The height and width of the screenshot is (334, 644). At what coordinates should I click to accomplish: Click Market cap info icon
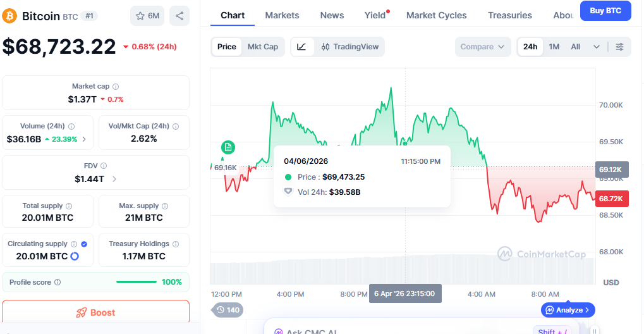tap(116, 87)
